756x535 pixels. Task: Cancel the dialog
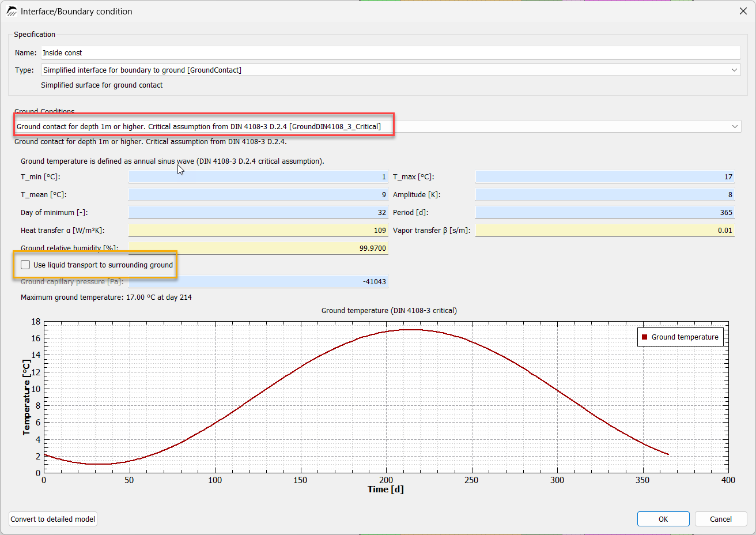721,519
